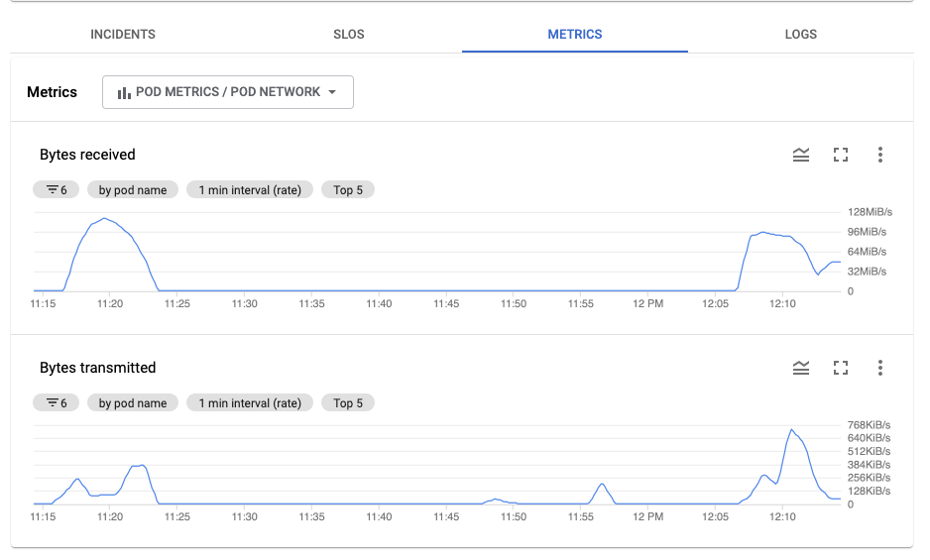Click the 96MiB/s axis label

pyautogui.click(x=867, y=232)
